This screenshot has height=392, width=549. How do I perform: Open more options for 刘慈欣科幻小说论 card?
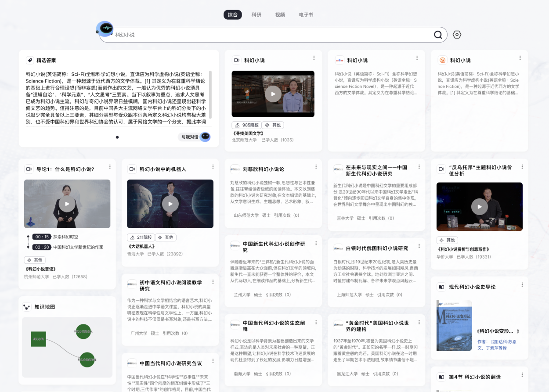click(316, 167)
